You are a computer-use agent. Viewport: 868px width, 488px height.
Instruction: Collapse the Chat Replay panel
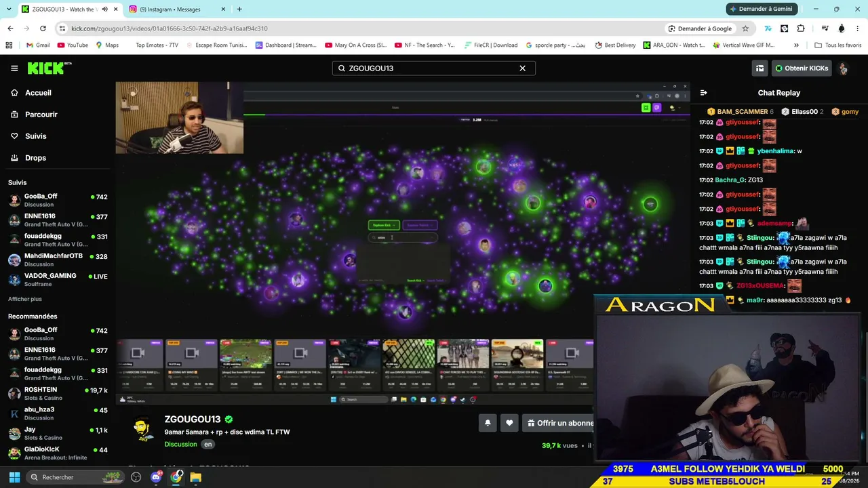[703, 93]
